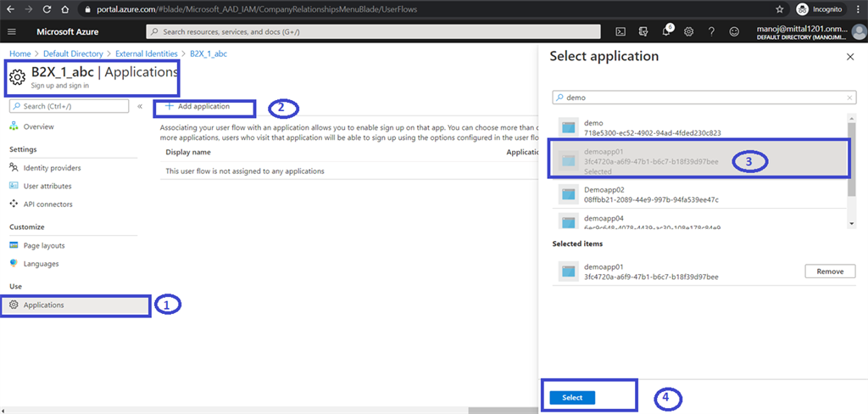This screenshot has width=868, height=414.
Task: Open Azure portal hamburger menu
Action: point(12,31)
